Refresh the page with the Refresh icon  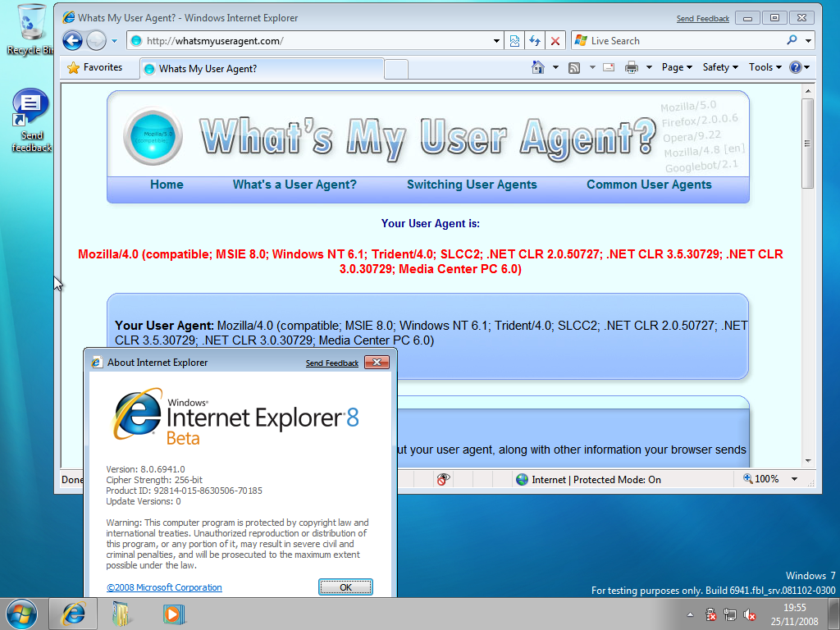click(535, 41)
